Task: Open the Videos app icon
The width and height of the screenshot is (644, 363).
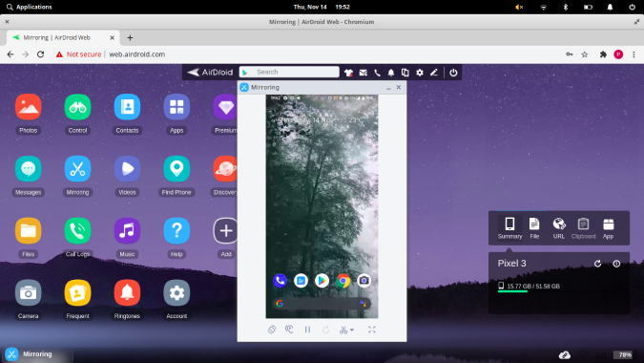Action: [x=127, y=168]
